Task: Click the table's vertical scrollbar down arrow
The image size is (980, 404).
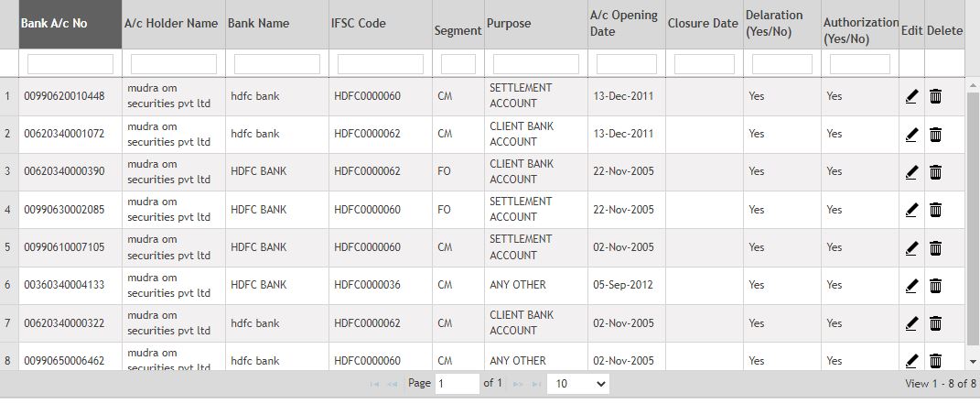Action: [x=973, y=362]
